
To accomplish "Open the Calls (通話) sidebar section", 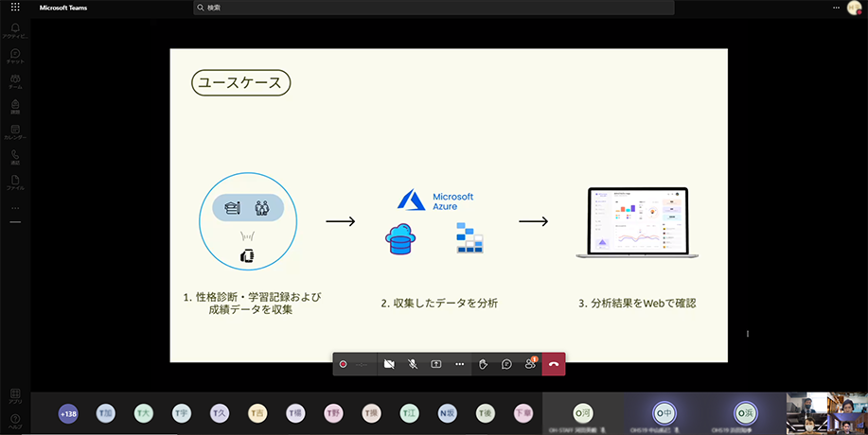I will click(x=15, y=158).
